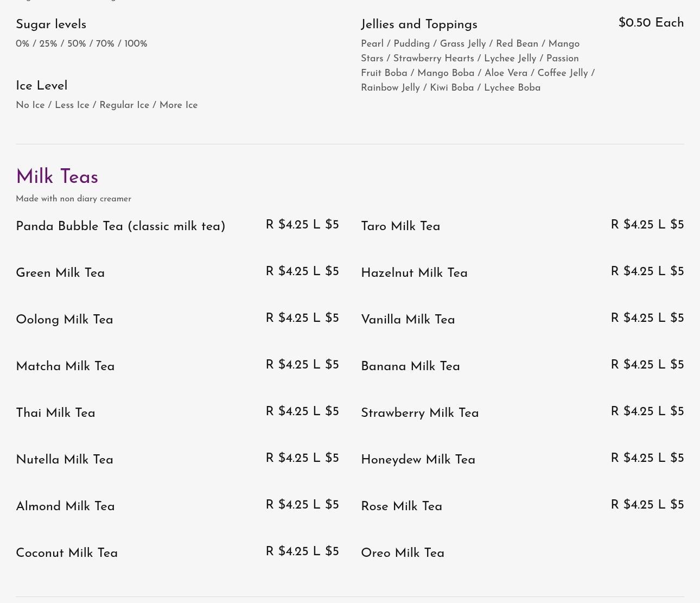Select the Nutella Milk Tea item
700x603 pixels.
point(65,460)
